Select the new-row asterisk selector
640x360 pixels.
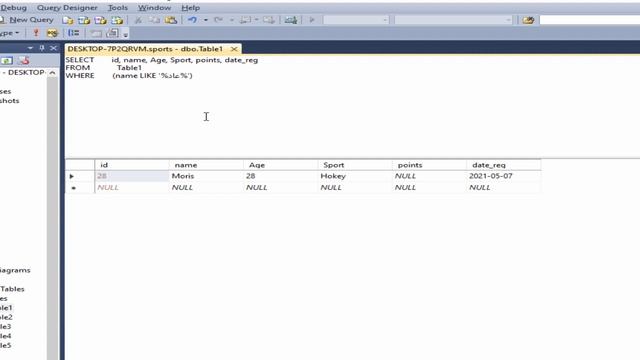pos(80,188)
